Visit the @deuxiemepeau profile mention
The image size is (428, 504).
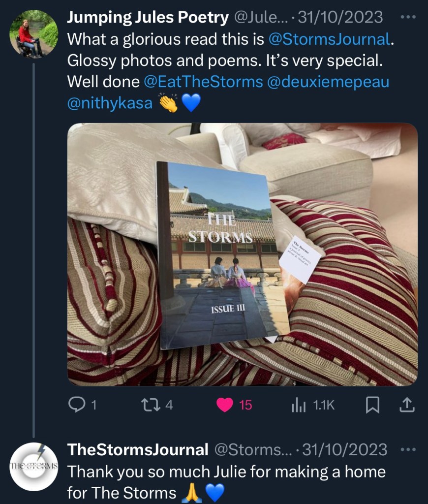click(328, 82)
